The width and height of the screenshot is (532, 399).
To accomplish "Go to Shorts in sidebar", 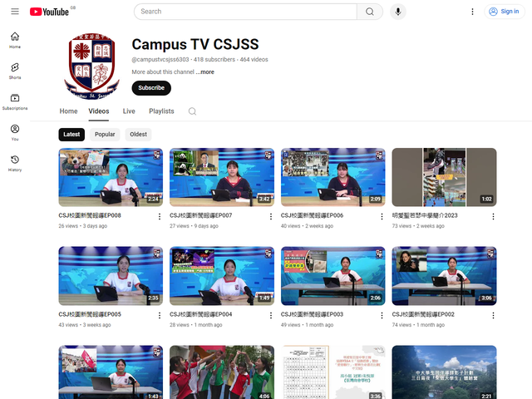I will pyautogui.click(x=15, y=71).
